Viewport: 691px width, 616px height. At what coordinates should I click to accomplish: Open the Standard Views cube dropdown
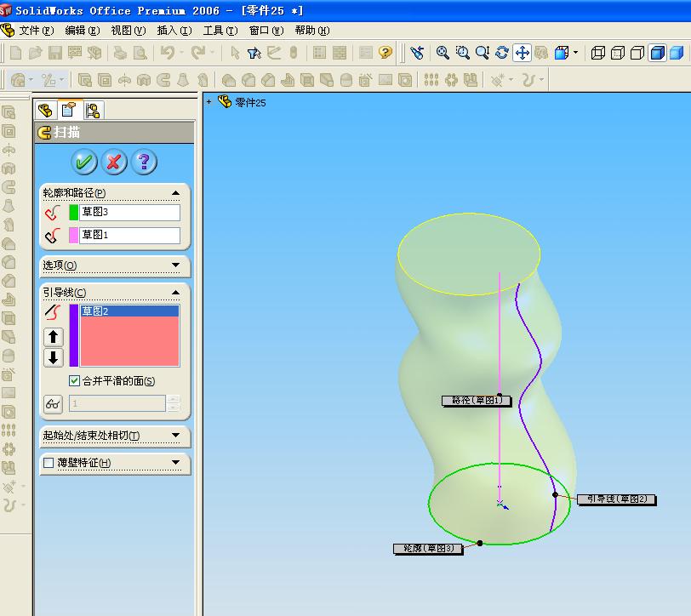tap(576, 53)
